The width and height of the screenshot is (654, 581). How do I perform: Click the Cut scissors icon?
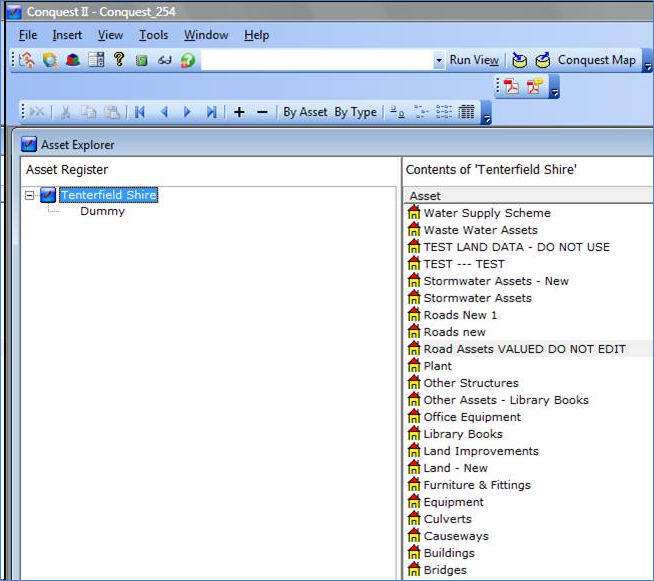coord(65,112)
